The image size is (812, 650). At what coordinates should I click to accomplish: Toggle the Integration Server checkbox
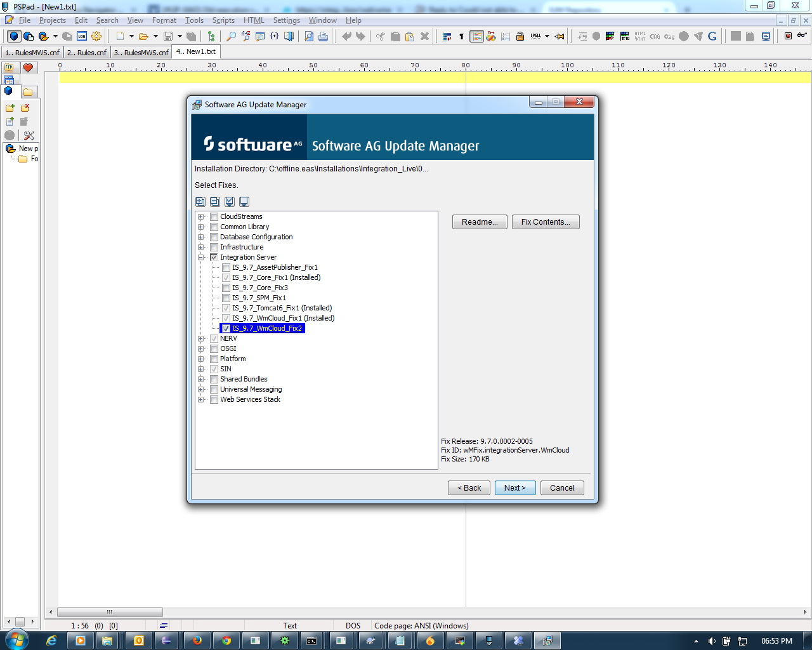(x=214, y=257)
